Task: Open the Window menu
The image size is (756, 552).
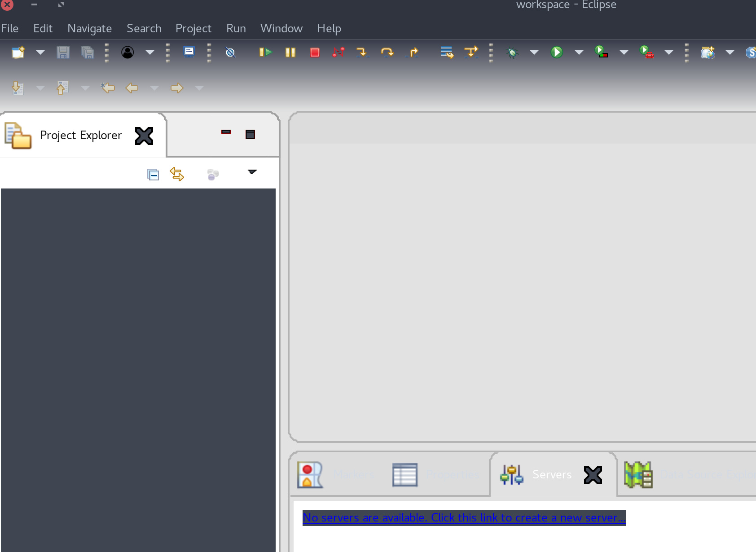Action: 281,28
